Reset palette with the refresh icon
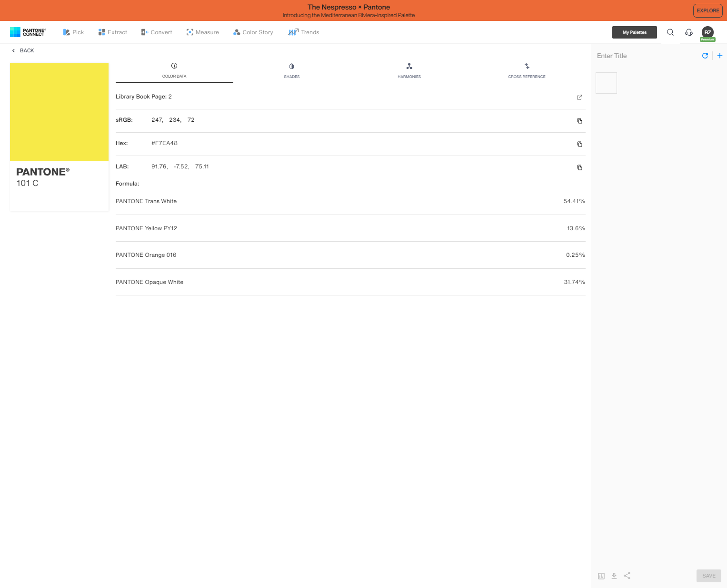 705,56
